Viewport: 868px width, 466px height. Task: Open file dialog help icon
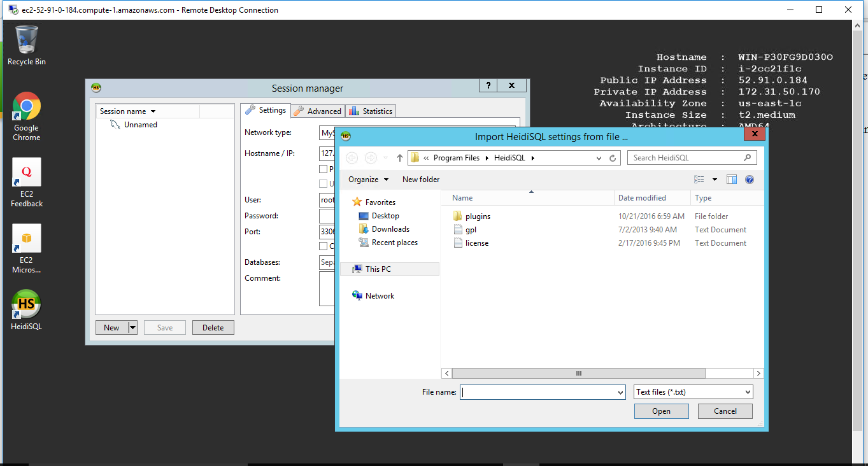coord(750,180)
